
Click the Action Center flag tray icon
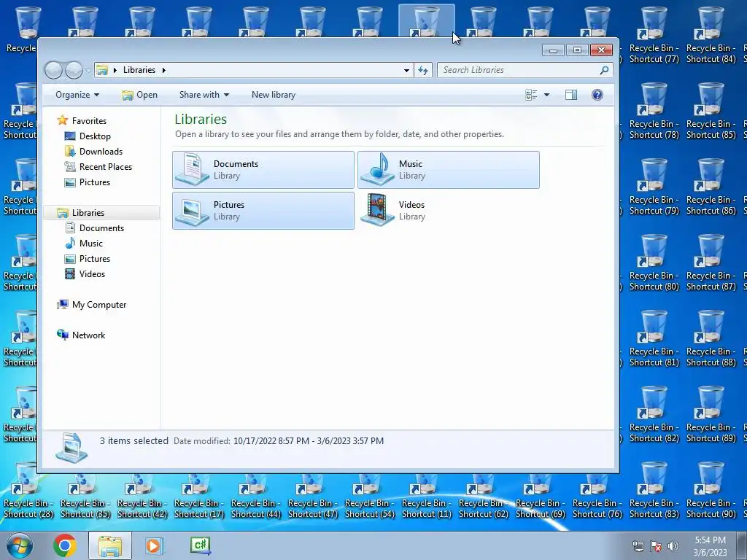coord(656,546)
